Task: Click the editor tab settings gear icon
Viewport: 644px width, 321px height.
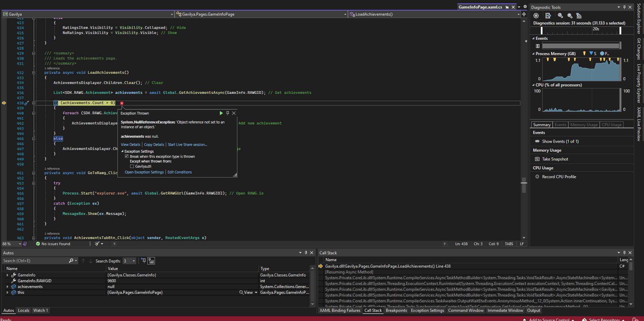Action: [525, 7]
